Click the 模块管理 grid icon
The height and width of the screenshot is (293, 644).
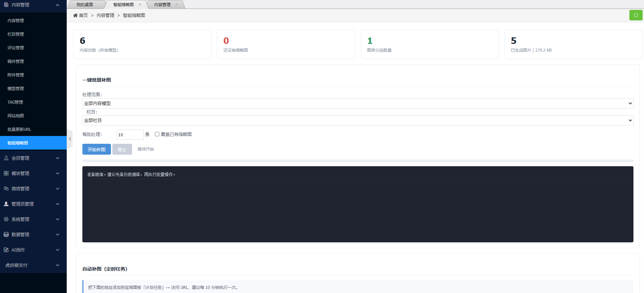coord(6,173)
